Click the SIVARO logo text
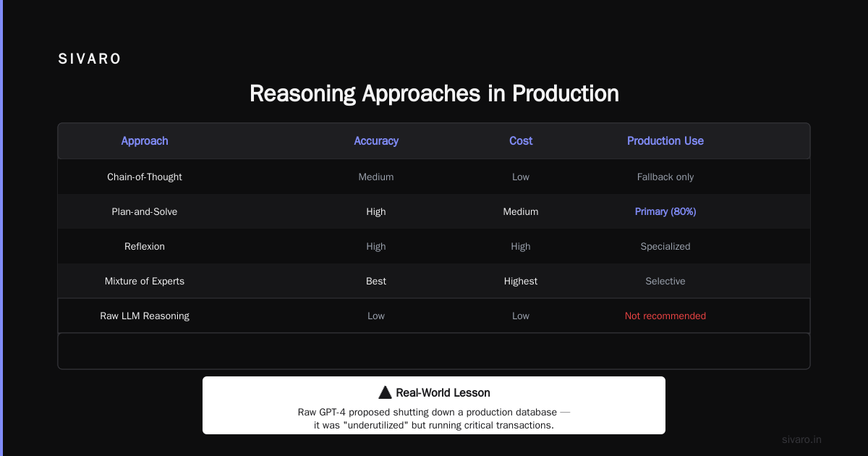 90,59
